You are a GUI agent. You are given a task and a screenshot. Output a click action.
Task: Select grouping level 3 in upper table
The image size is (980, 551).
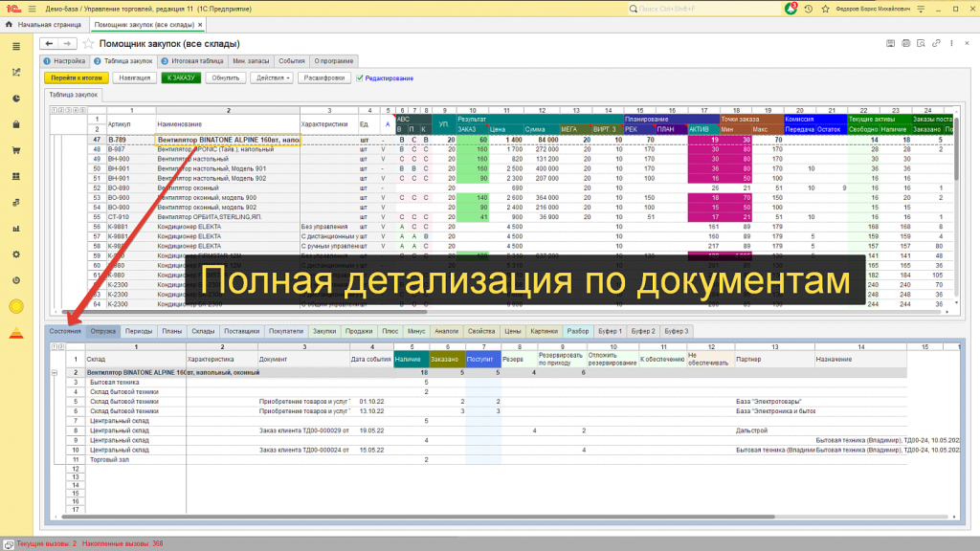(x=69, y=111)
